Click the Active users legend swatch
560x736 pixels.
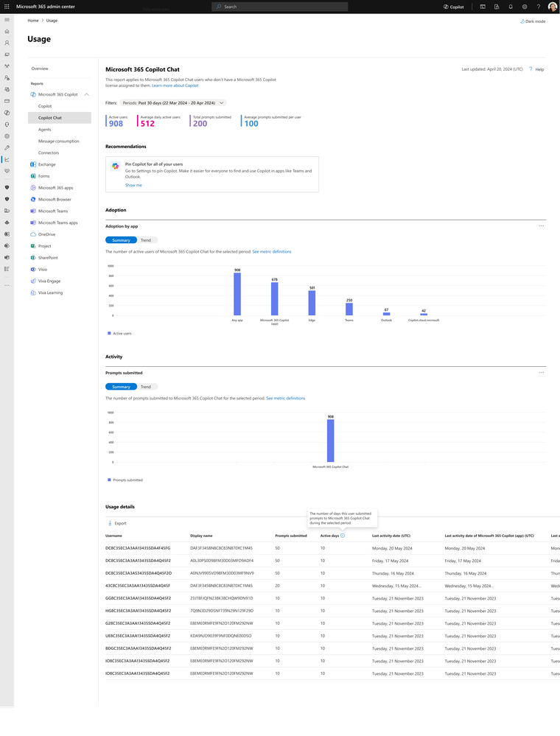tap(109, 333)
